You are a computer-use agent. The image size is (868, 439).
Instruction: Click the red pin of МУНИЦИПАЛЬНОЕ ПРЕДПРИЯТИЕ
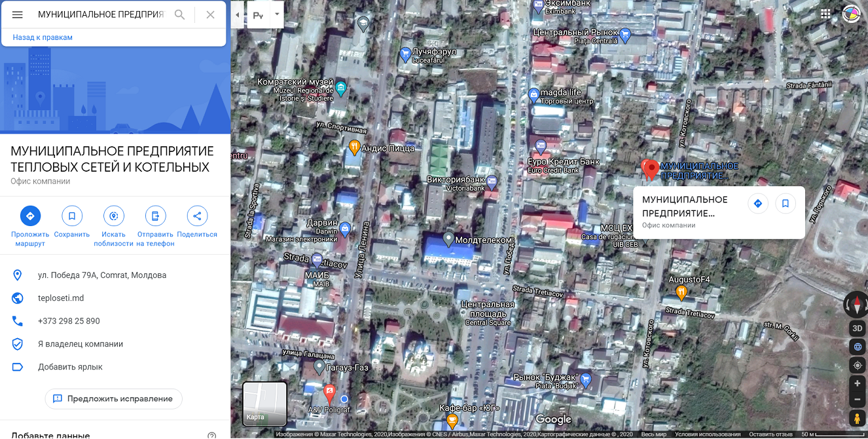tap(650, 169)
